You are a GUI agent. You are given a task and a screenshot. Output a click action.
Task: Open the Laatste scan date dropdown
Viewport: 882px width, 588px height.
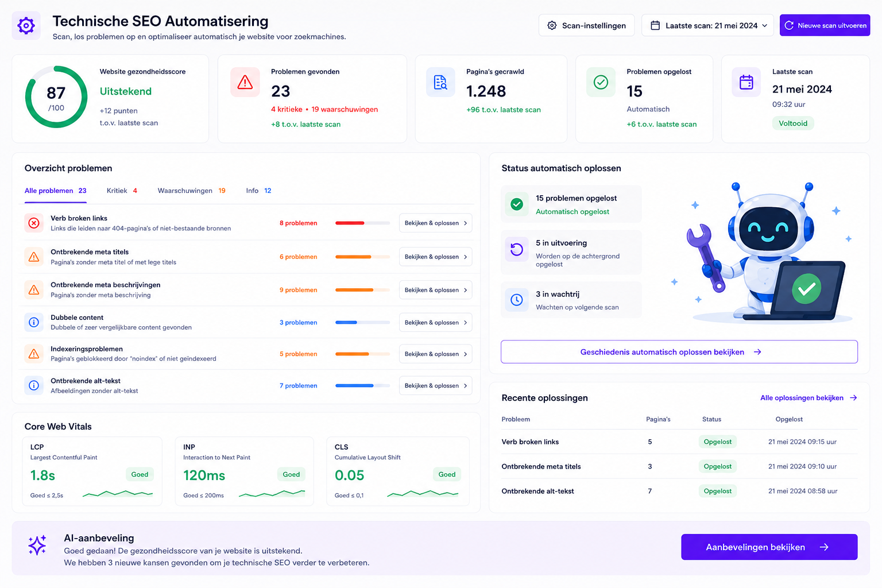[707, 25]
